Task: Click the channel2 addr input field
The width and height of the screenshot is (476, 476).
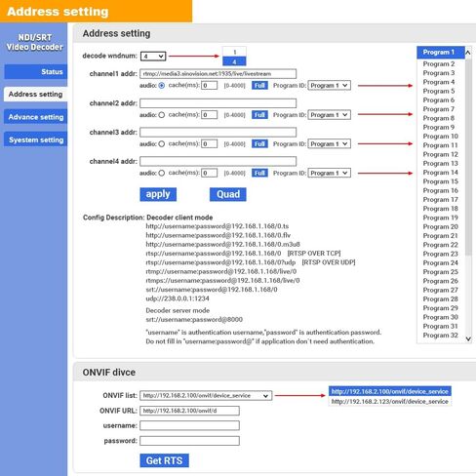Action: click(218, 103)
